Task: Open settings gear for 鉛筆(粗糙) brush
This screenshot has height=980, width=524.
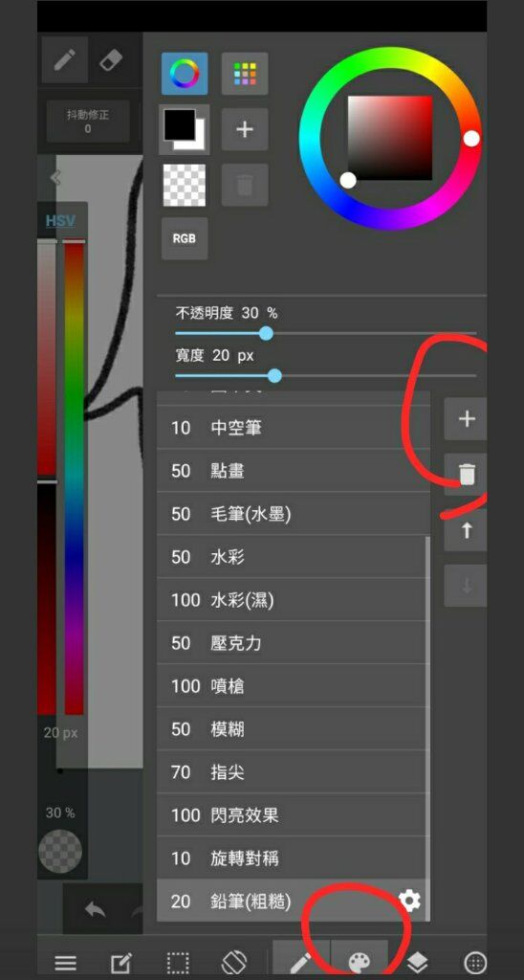Action: pos(409,901)
